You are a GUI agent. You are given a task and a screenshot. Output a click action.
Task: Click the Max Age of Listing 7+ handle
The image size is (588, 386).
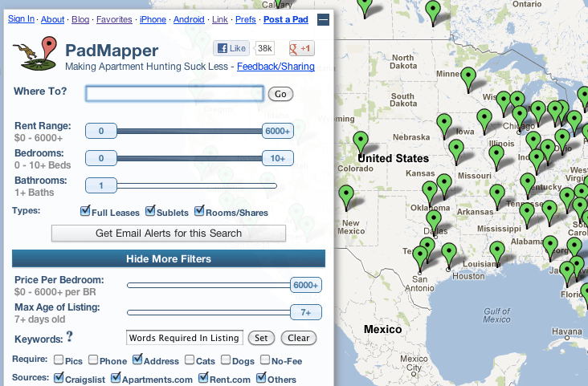click(305, 312)
